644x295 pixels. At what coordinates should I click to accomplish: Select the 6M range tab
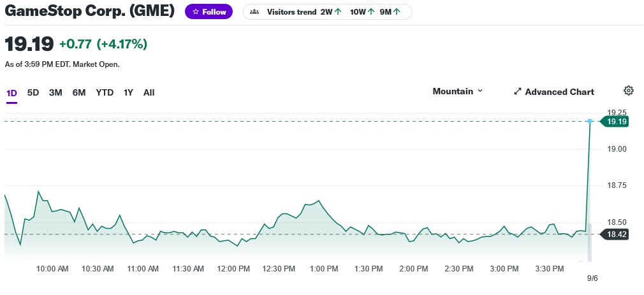pyautogui.click(x=79, y=93)
